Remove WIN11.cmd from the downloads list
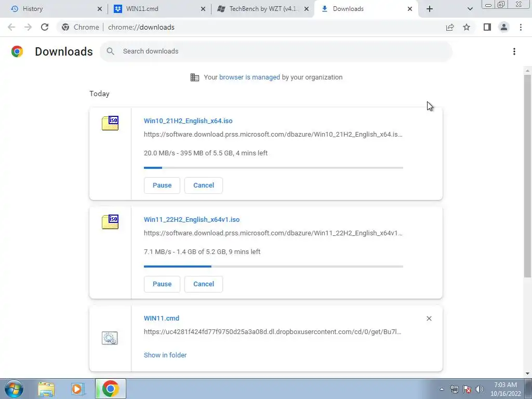 tap(429, 318)
